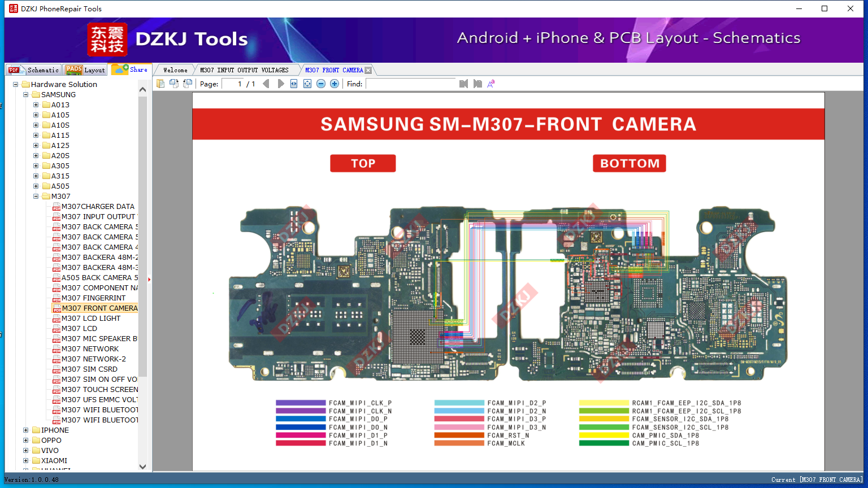Screen dimensions: 868x488
Task: Click the PDF icon beside M307CHARGER DATA
Action: coord(57,207)
